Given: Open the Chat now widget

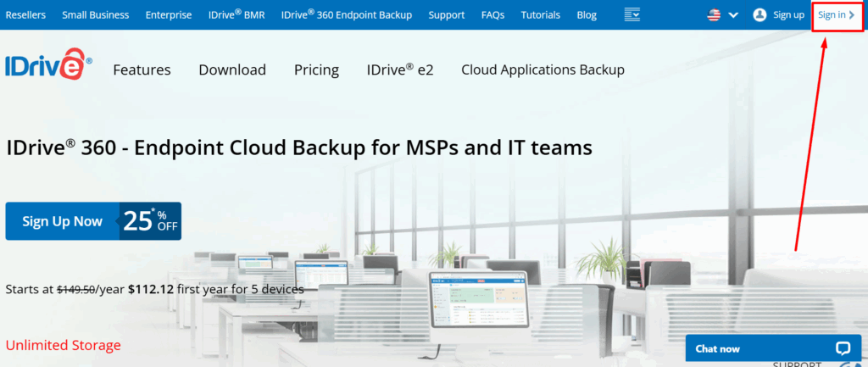Looking at the screenshot, I should [774, 348].
